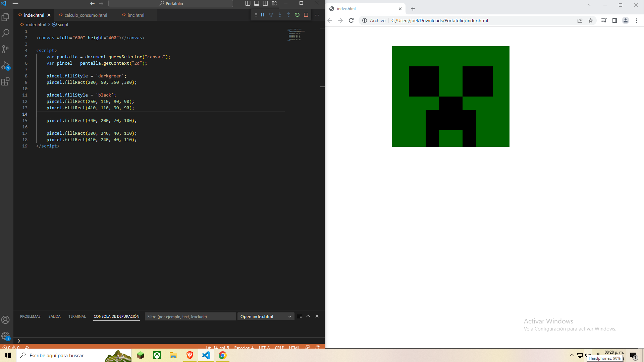Click the UTF-8 encoding status item
Viewport: 644px width, 362px height.
tap(264, 347)
